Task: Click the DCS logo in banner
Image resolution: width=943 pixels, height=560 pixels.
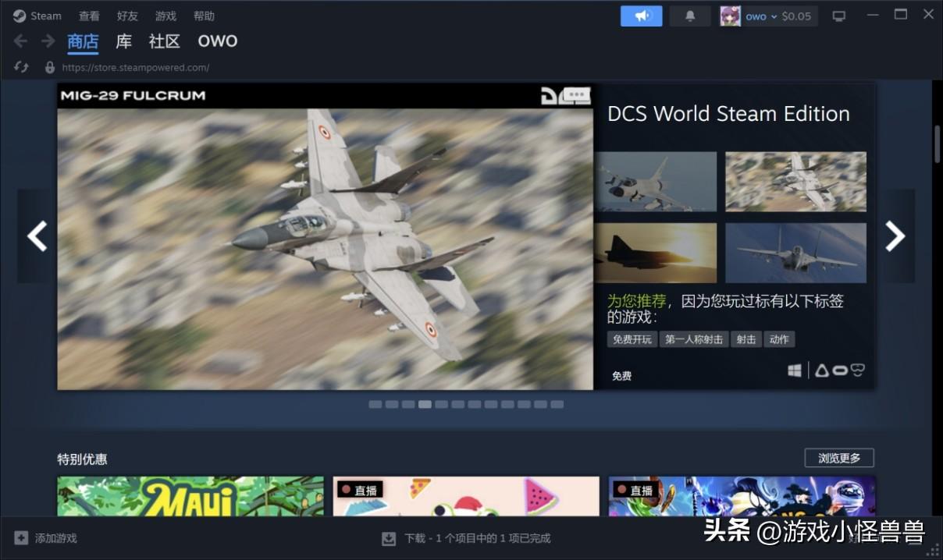Action: pos(566,96)
